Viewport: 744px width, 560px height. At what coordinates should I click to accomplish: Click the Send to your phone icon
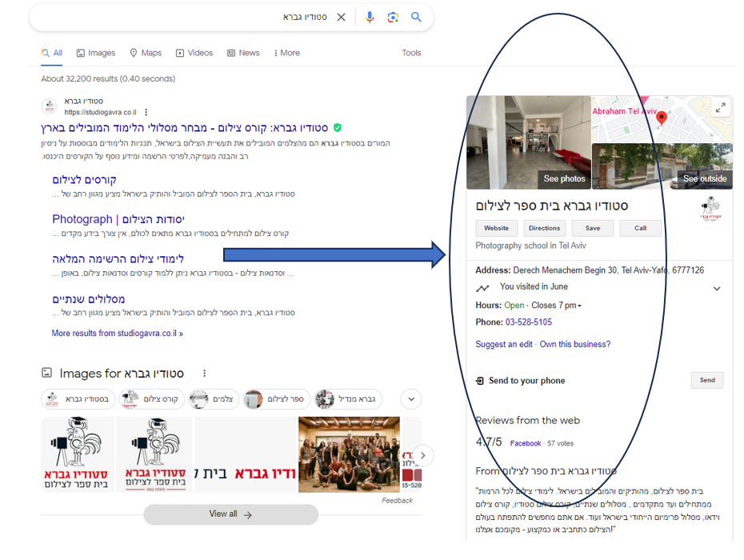[x=480, y=381]
